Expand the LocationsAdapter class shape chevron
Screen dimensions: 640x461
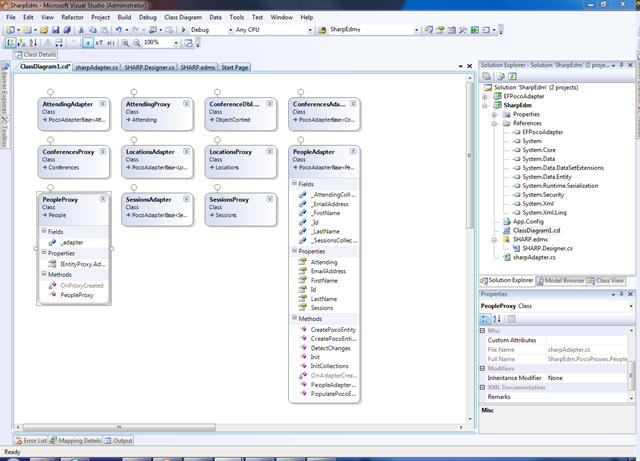coord(186,151)
